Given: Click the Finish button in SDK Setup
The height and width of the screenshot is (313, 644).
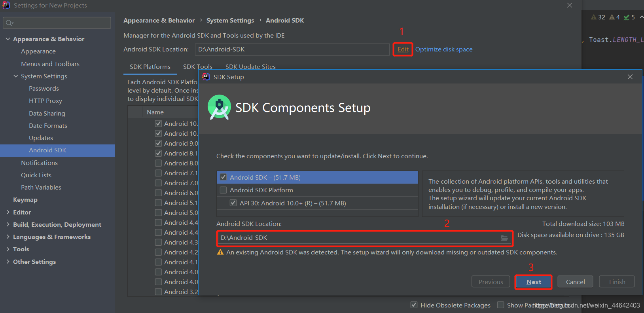Looking at the screenshot, I should pos(617,282).
